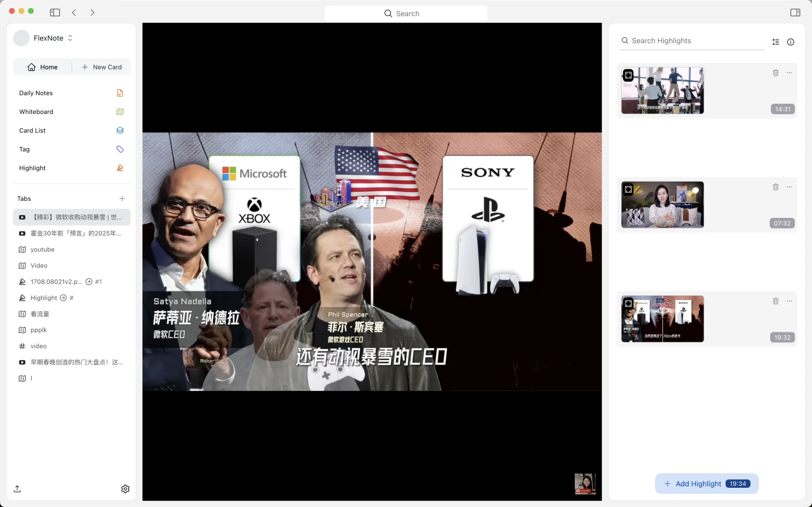This screenshot has height=507, width=812.
Task: Go to Home
Action: 43,67
